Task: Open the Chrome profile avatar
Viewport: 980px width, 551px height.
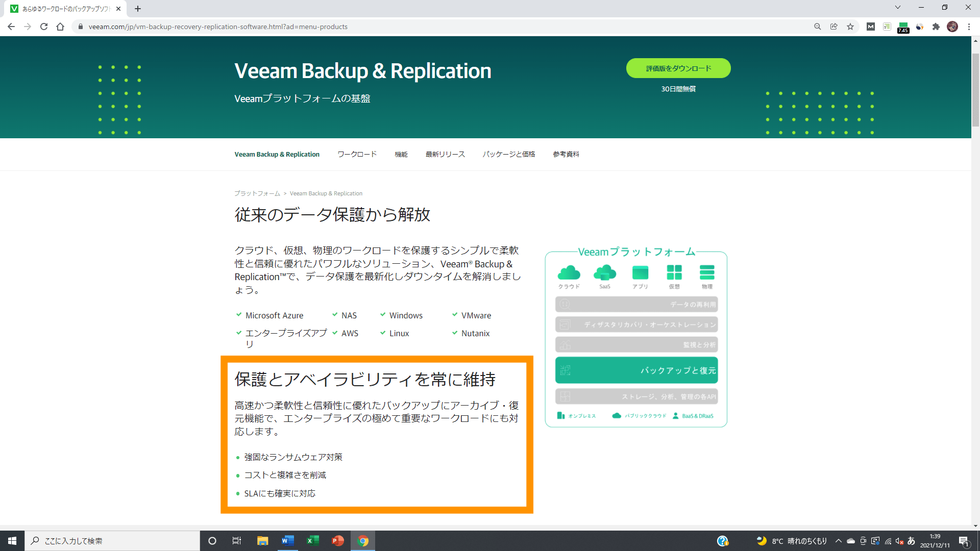Action: [x=952, y=27]
